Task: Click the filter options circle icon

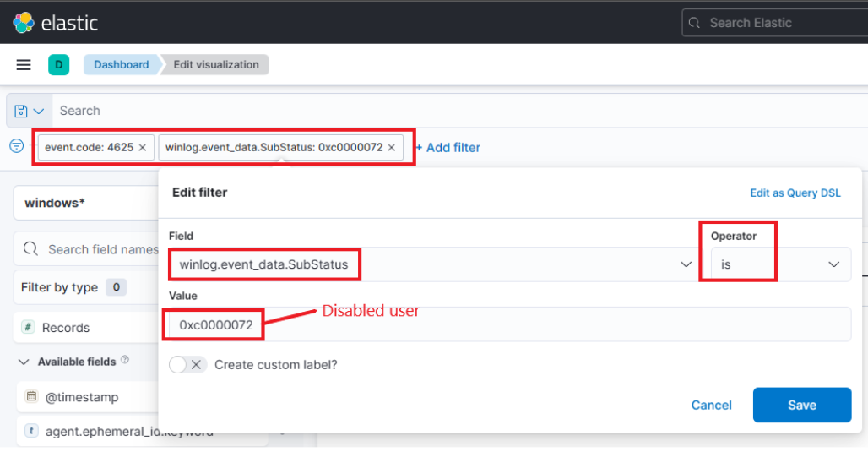Action: [17, 146]
